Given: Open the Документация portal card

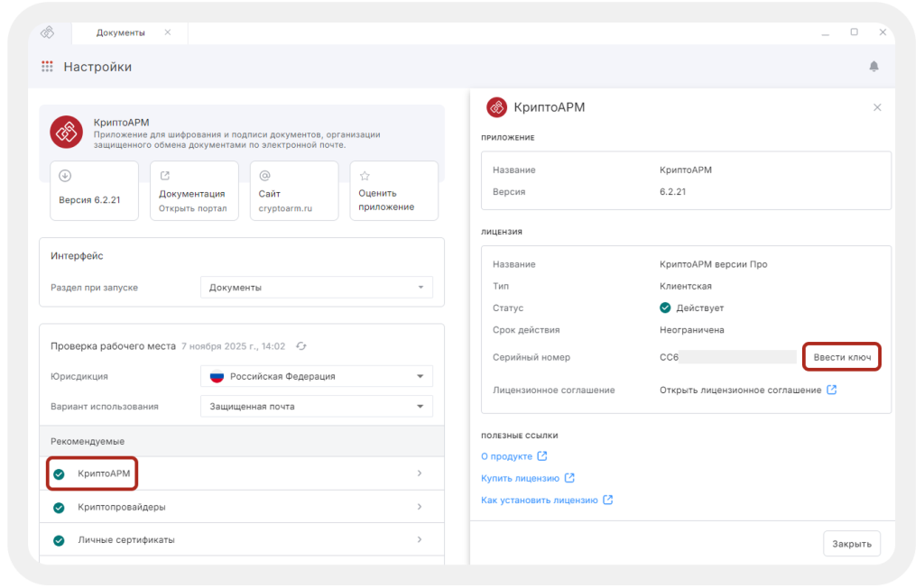Looking at the screenshot, I should (193, 191).
